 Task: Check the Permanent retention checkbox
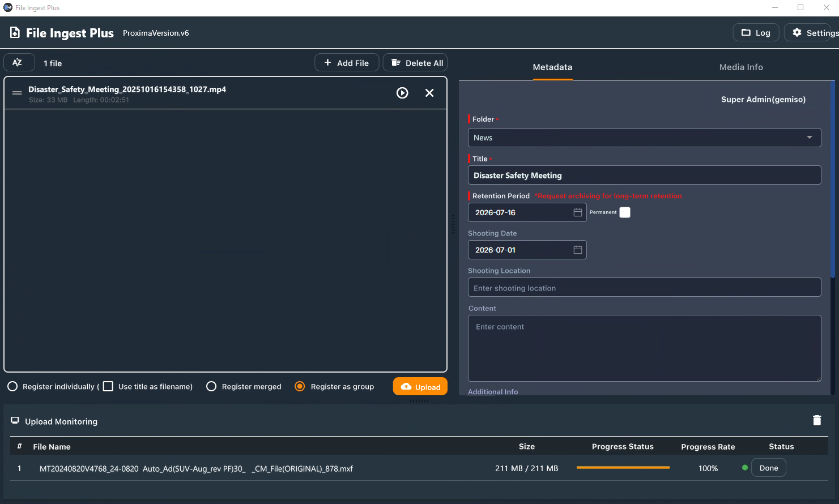tap(625, 212)
